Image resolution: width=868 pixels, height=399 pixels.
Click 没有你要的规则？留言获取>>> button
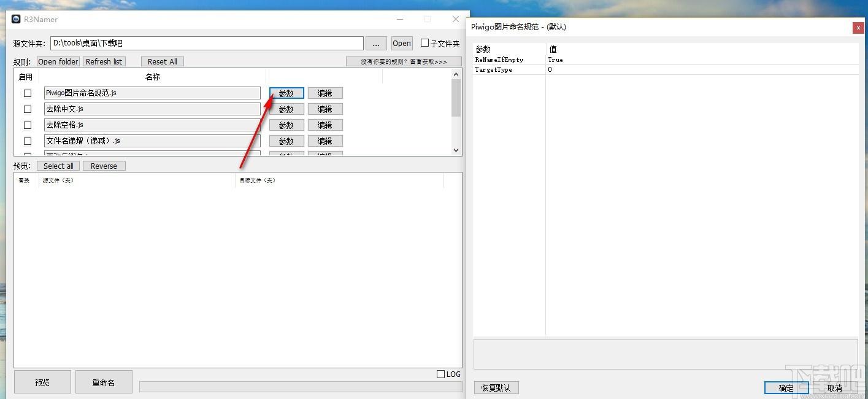point(404,61)
